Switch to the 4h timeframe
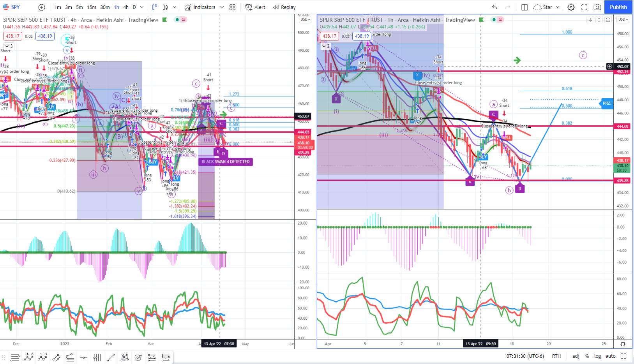This screenshot has width=634, height=364. point(126,7)
